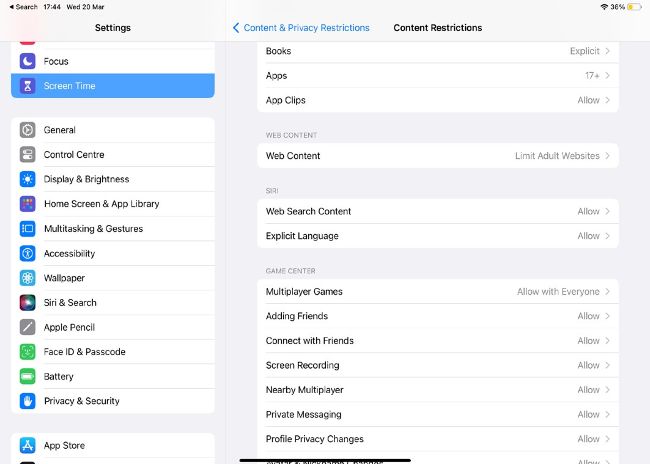This screenshot has height=464, width=650.
Task: Open the Siri & Search icon
Action: 27,302
